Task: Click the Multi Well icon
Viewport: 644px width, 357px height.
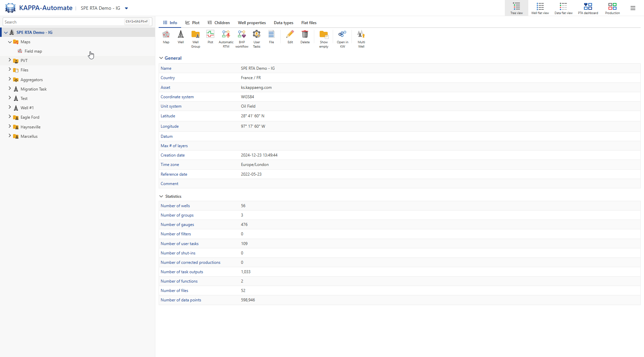Action: pos(361,34)
